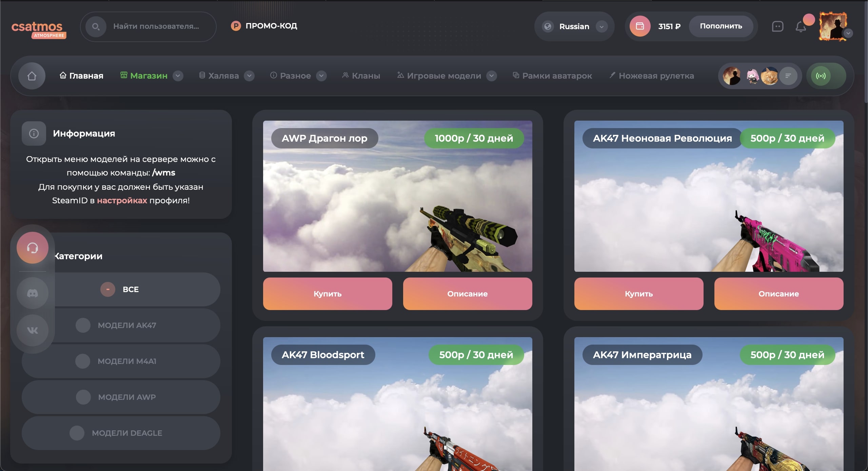Click the AK47 Bloodsport preview image
The height and width of the screenshot is (471, 868).
[398, 404]
